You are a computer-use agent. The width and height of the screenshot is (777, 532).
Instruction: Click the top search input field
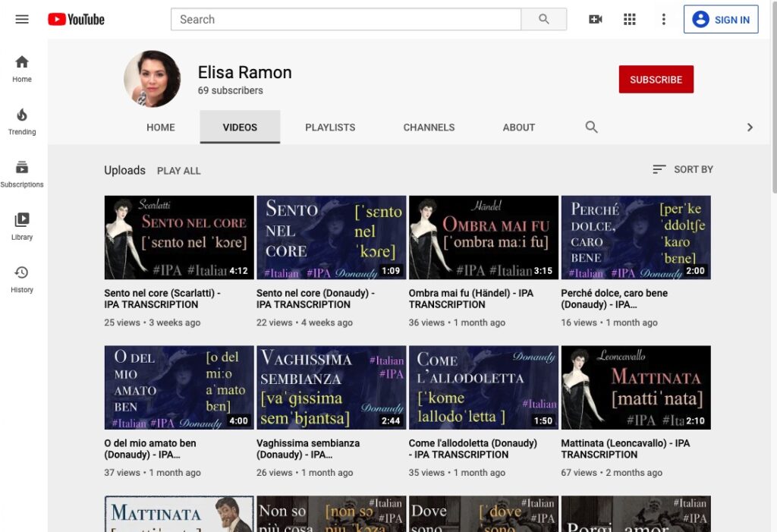click(346, 20)
